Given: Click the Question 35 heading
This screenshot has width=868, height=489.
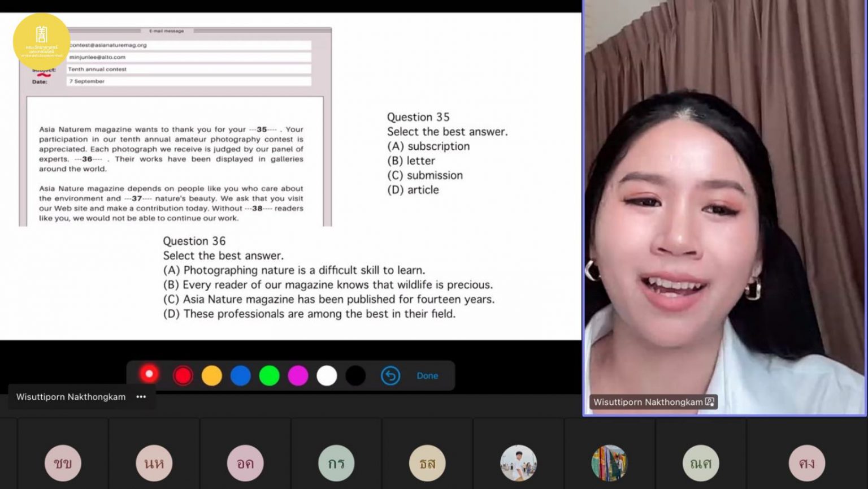Looking at the screenshot, I should 418,117.
